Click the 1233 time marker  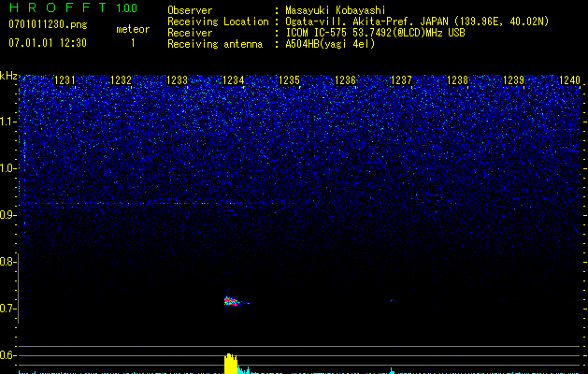tap(177, 80)
